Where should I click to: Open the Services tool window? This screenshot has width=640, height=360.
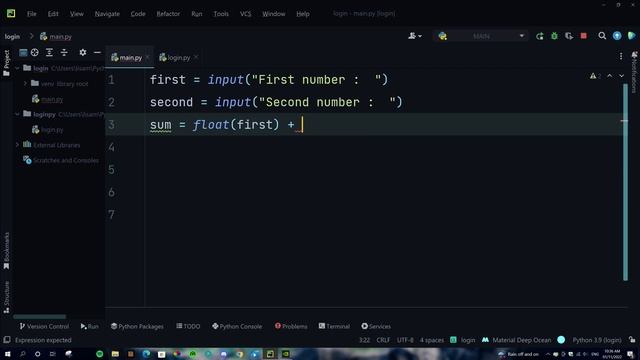[376, 326]
